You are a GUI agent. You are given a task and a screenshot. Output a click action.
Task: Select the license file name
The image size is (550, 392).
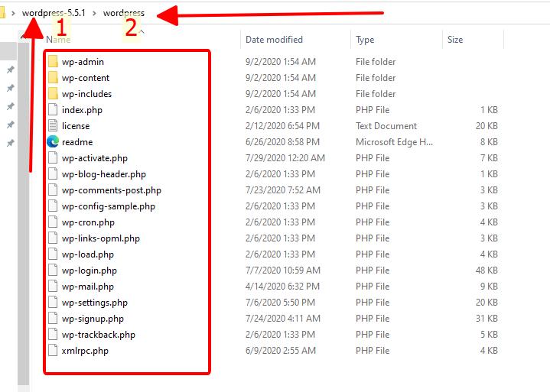coord(76,126)
